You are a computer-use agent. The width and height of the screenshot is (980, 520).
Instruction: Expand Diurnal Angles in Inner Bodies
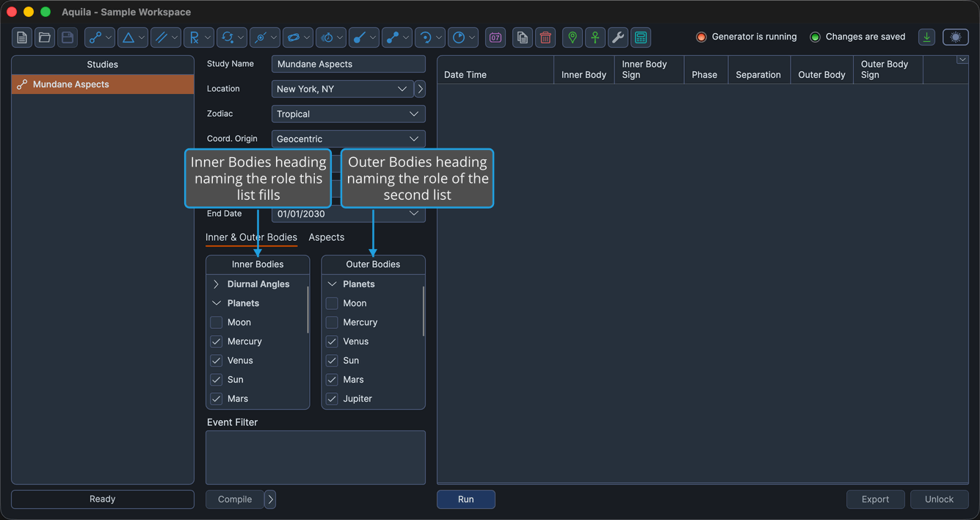216,284
